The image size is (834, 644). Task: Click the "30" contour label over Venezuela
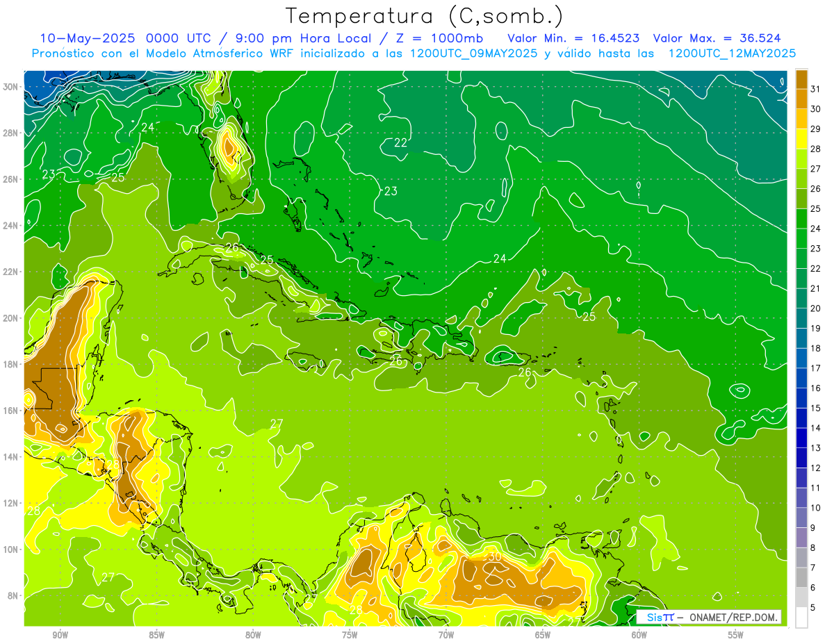[495, 556]
